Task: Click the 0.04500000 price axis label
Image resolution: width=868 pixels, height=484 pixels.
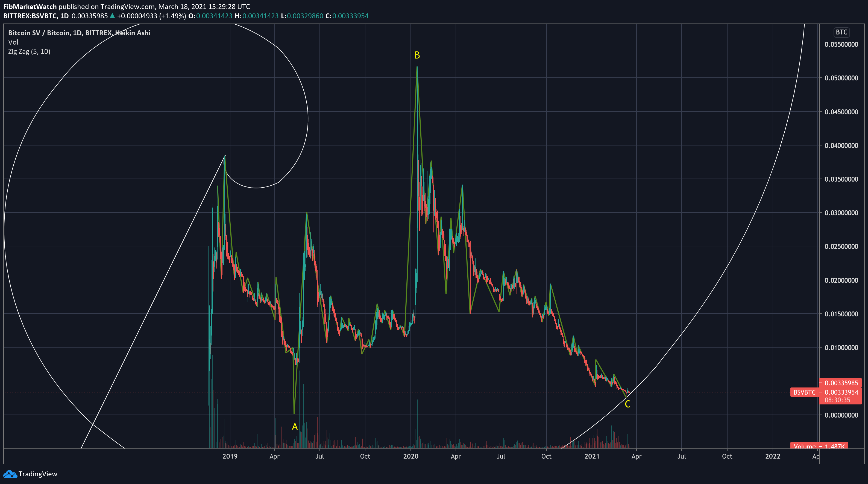Action: [x=841, y=112]
